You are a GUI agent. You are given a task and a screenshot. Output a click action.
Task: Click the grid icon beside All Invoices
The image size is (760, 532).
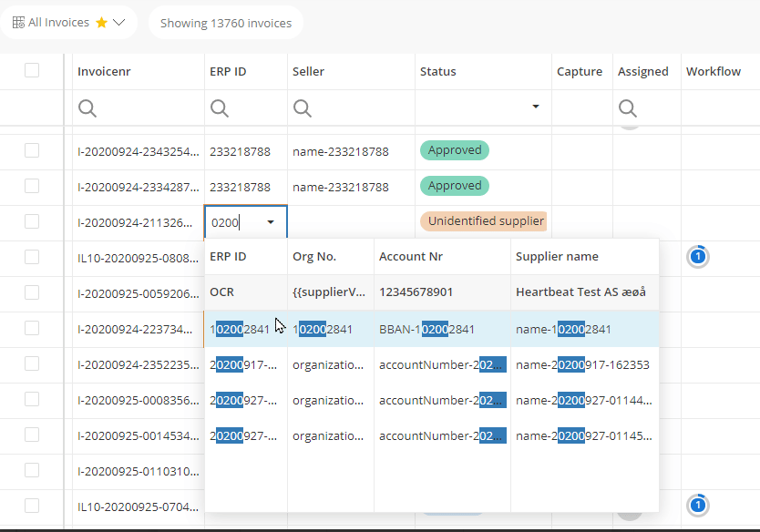point(18,23)
